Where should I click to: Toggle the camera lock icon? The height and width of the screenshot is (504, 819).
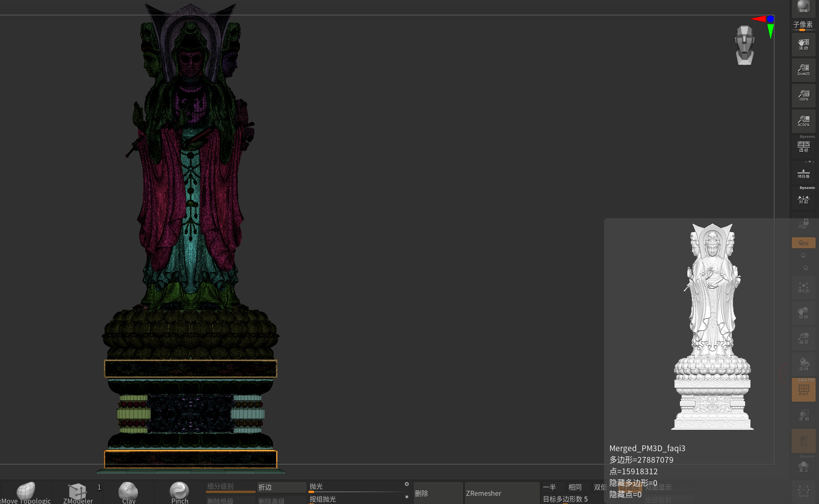(x=803, y=224)
